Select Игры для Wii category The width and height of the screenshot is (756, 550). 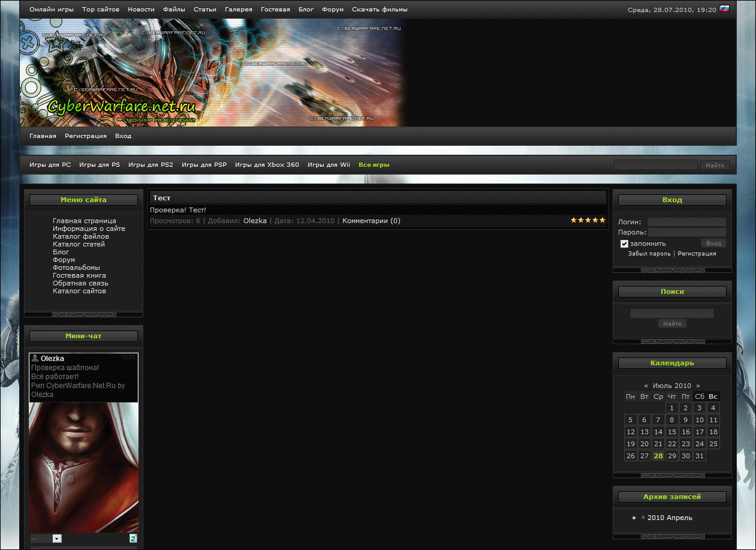329,164
